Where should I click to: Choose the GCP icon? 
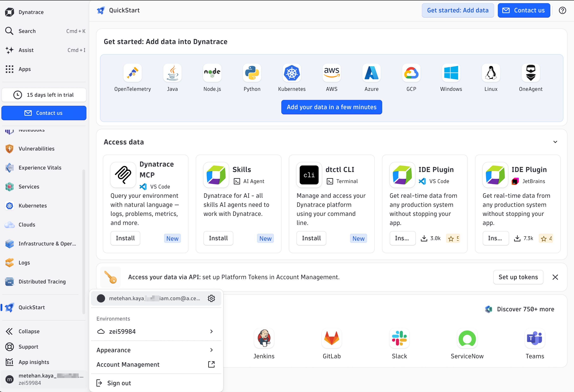411,73
